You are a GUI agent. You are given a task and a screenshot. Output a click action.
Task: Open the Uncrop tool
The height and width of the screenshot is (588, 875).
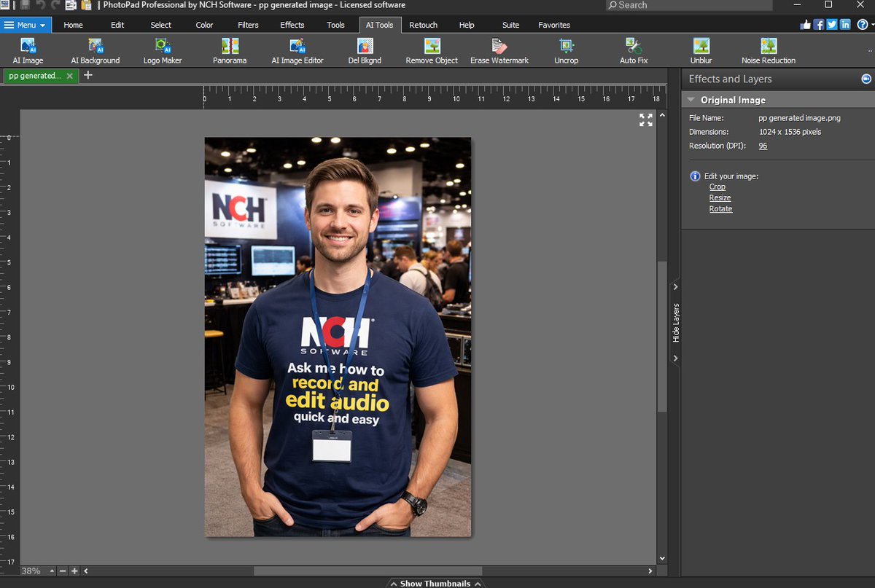click(566, 50)
